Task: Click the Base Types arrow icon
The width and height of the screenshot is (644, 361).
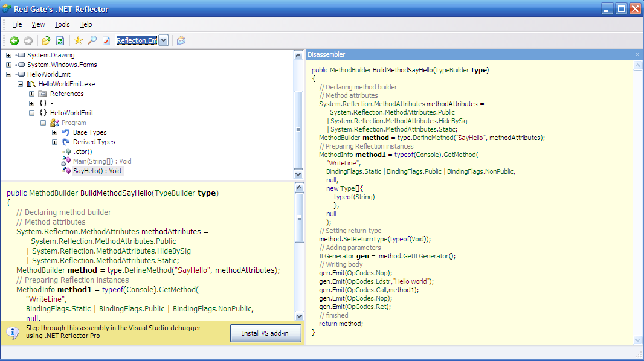Action: [66, 132]
